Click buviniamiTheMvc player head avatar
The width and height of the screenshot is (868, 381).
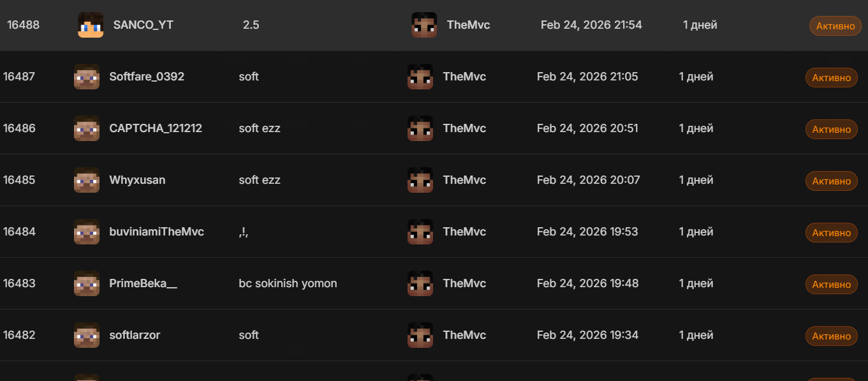tap(87, 232)
